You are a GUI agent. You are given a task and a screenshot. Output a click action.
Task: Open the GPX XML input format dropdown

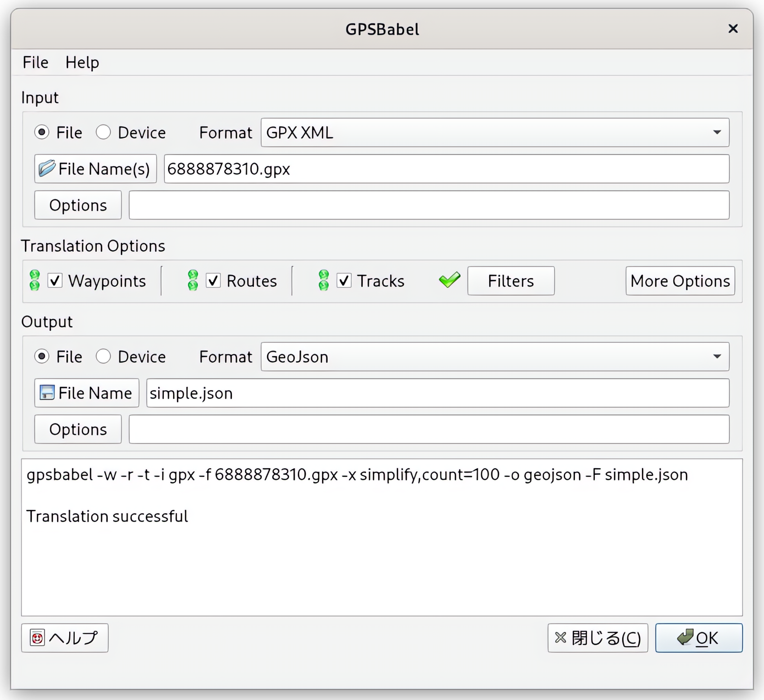[x=495, y=133]
